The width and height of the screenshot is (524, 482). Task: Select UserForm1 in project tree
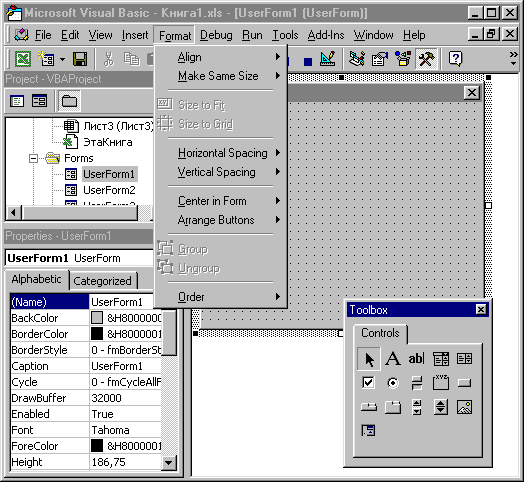tap(109, 174)
